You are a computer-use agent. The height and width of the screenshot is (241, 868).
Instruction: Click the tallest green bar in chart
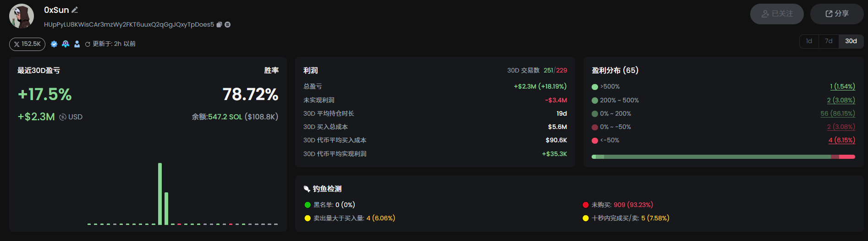160,194
